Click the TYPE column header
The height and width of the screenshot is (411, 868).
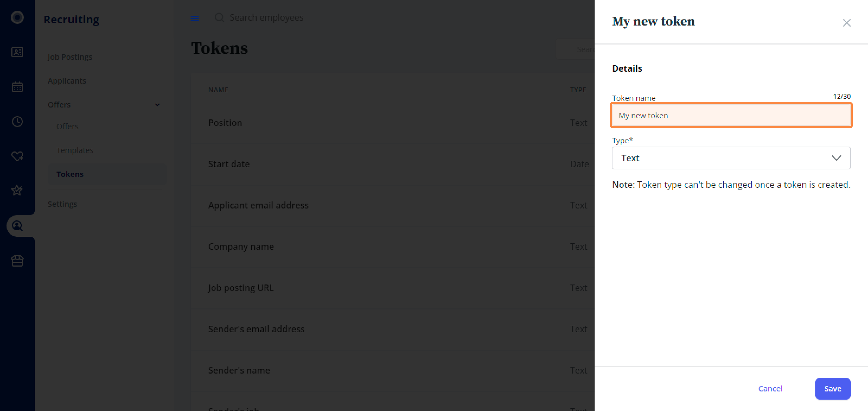coord(578,90)
